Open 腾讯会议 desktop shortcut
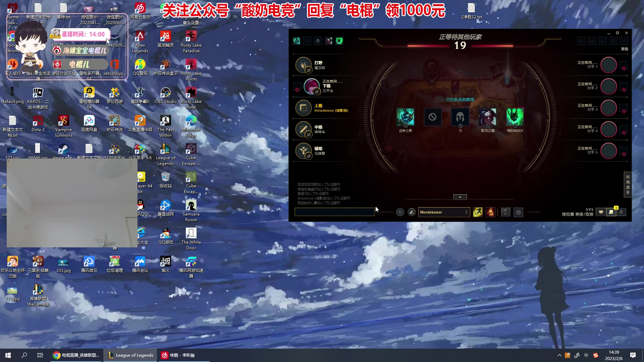The height and width of the screenshot is (362, 644). click(140, 264)
